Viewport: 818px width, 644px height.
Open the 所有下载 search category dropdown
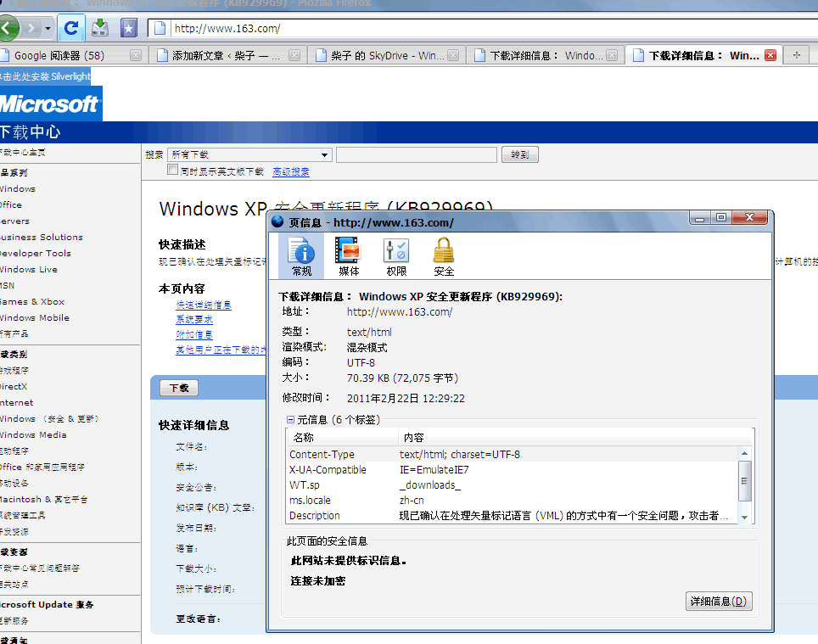pyautogui.click(x=249, y=155)
